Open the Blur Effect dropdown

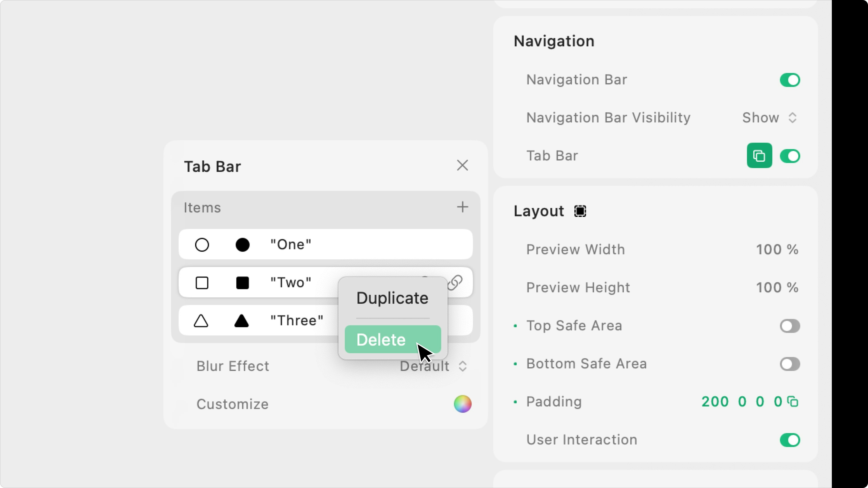coord(433,366)
